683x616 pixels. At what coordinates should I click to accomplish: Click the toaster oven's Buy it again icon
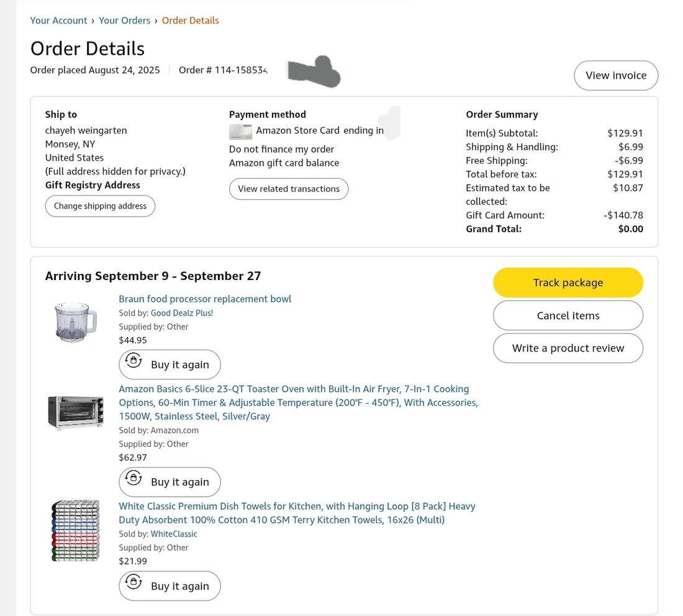pyautogui.click(x=133, y=479)
